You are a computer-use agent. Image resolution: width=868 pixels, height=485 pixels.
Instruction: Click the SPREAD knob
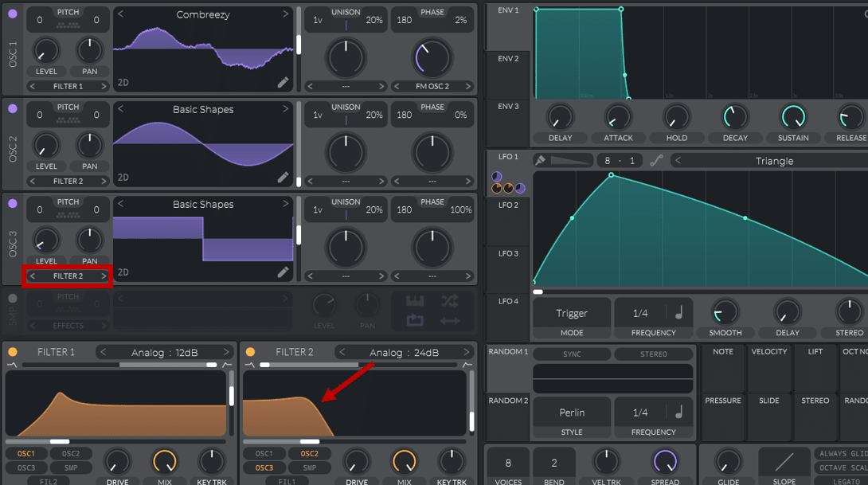[x=665, y=461]
